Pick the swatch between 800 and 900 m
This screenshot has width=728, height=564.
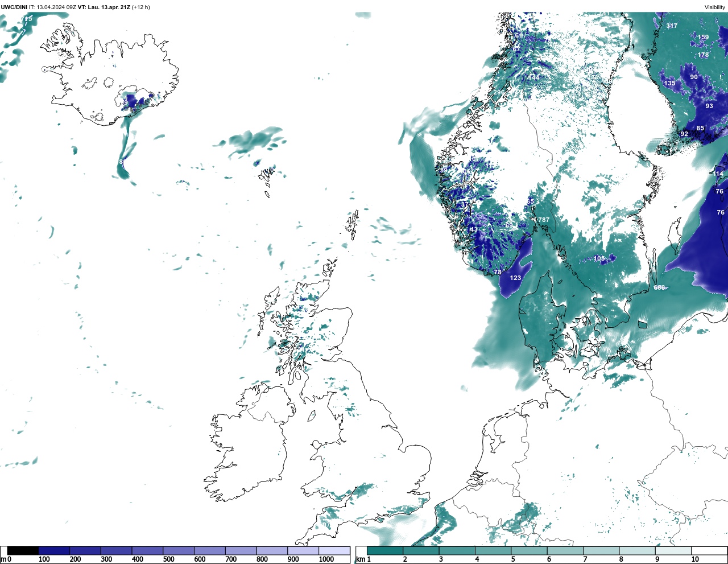[x=272, y=550]
